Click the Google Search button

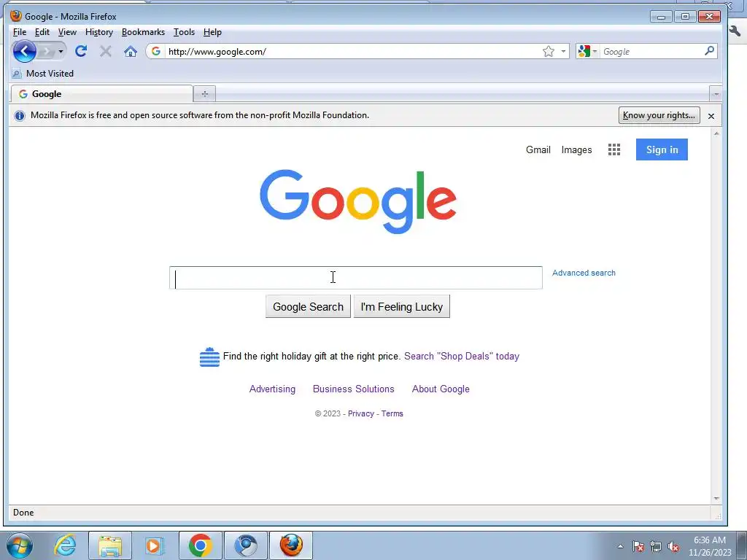[308, 307]
